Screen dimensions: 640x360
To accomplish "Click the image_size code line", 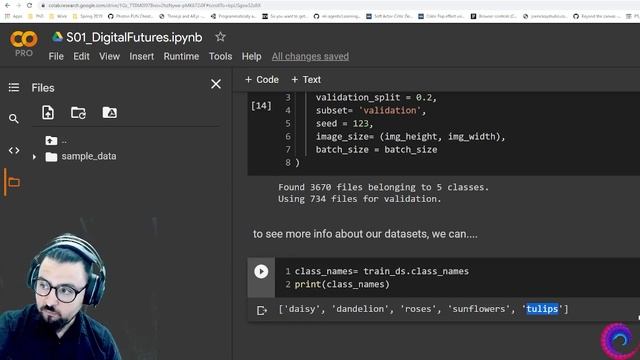I will coord(410,136).
